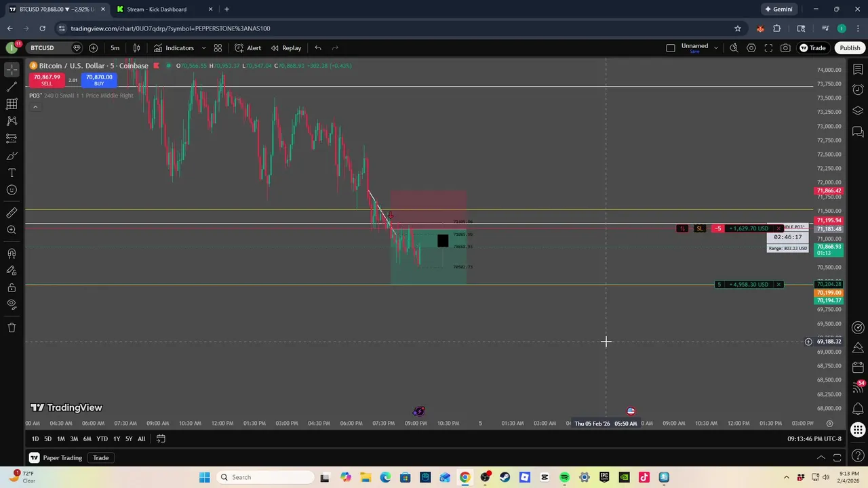Take a chart snapshot with the camera icon
868x488 pixels.
(x=785, y=48)
